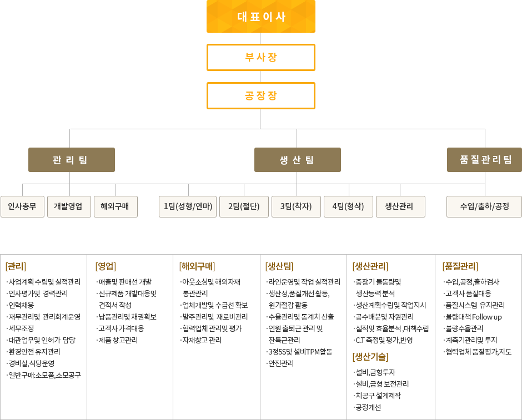Click the 인사평가및 경력관리 line
522x420 pixels.
click(x=37, y=294)
